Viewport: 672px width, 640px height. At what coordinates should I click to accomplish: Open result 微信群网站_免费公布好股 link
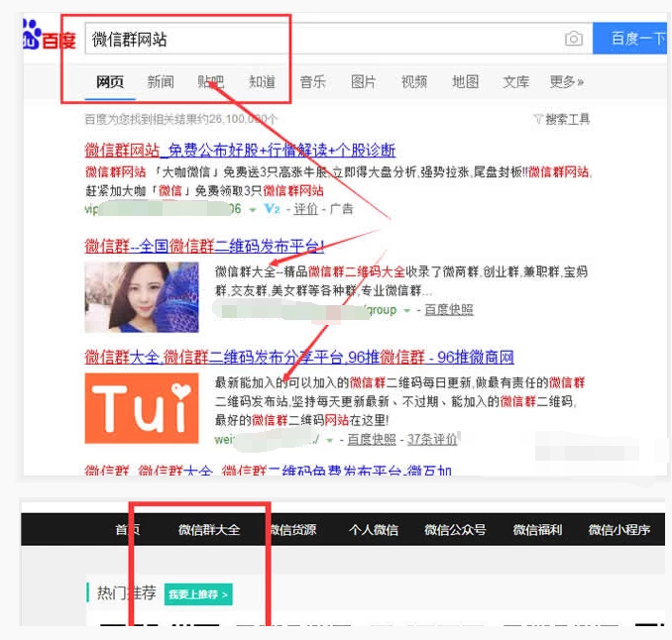240,150
